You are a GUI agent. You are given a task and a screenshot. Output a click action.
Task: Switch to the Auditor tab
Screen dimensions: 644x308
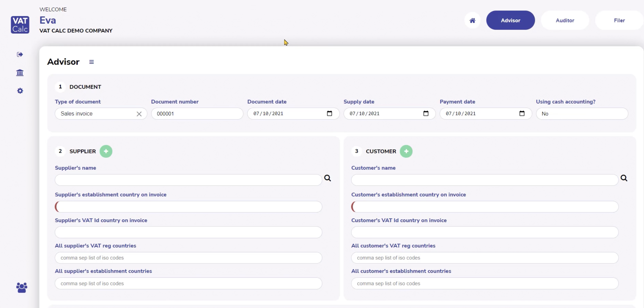tap(565, 20)
